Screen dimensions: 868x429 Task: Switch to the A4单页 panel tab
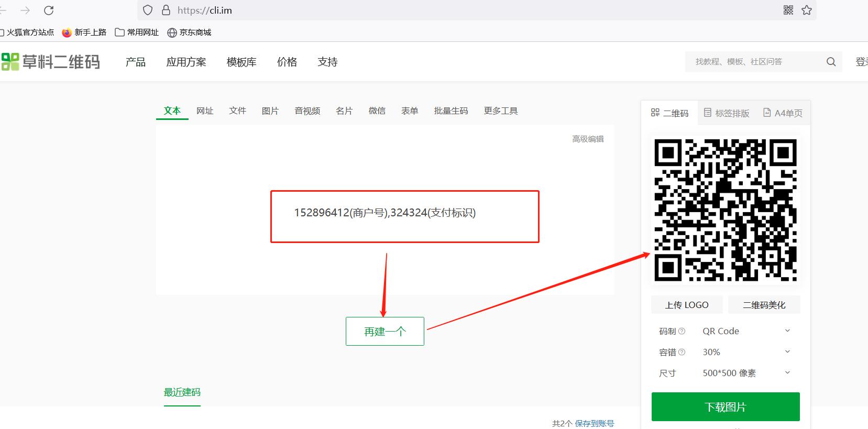[783, 113]
